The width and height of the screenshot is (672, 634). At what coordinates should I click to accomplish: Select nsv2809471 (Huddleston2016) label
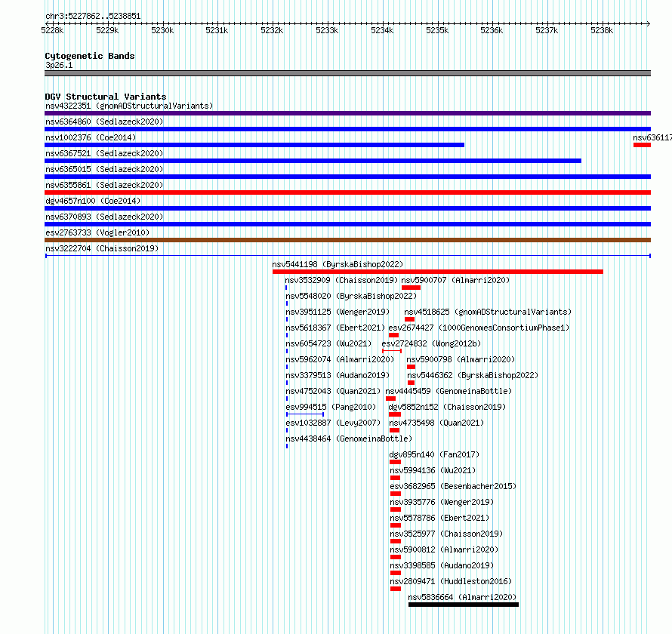pos(451,581)
